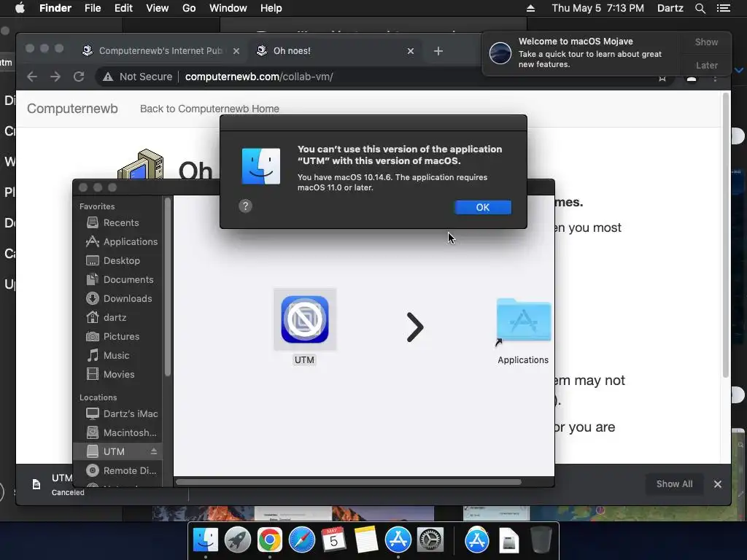The image size is (747, 560).
Task: Close Chrome's downloads bar
Action: (718, 484)
